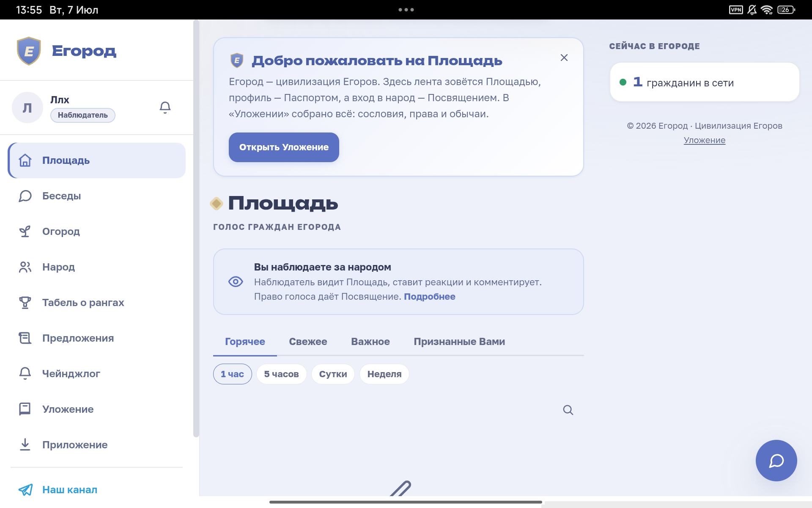
Task: Click the Огород sprout icon
Action: [x=25, y=232]
